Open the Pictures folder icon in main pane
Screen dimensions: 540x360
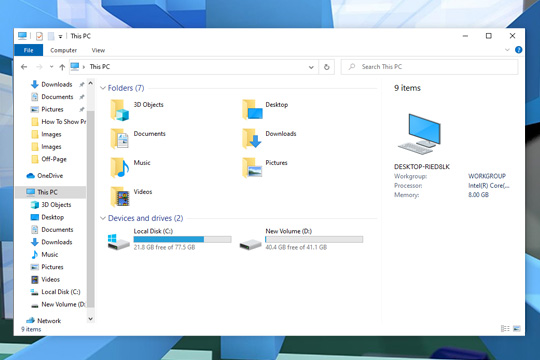coord(252,167)
